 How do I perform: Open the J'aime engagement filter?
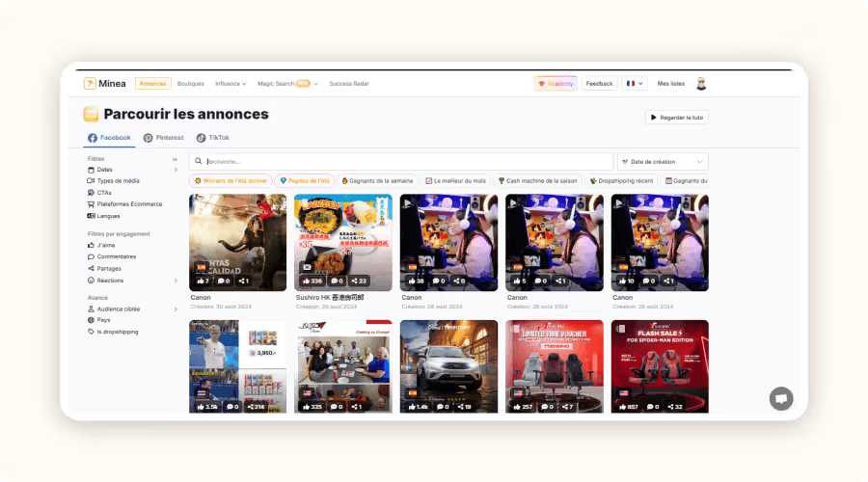101,245
